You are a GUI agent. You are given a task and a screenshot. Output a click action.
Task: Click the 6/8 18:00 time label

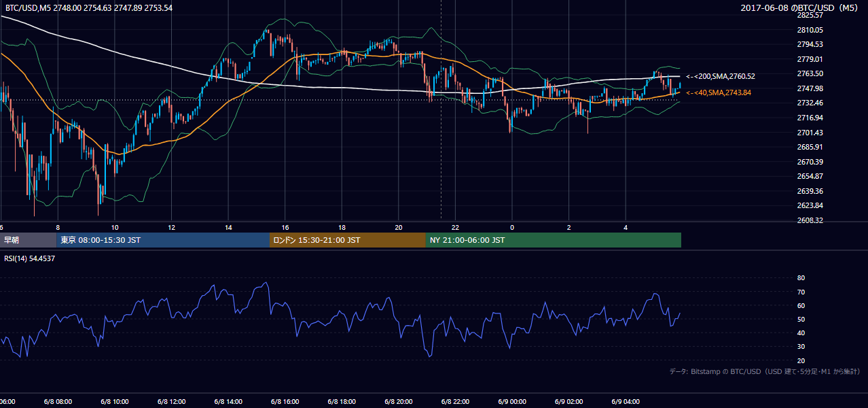click(x=342, y=402)
